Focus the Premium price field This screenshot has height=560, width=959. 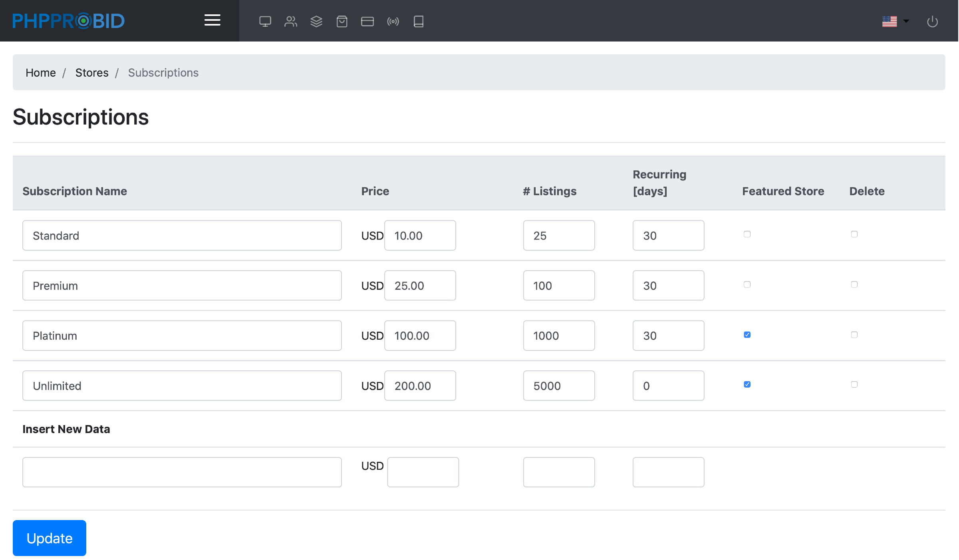coord(419,285)
